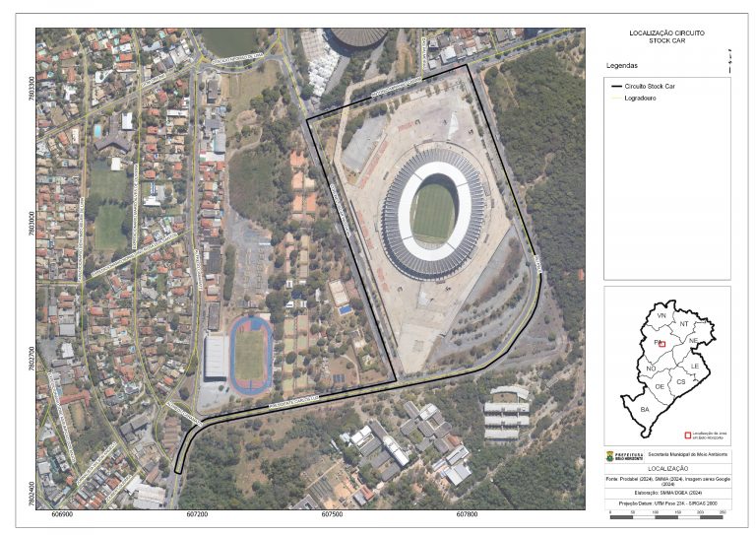This screenshot has width=756, height=535.
Task: Click the blue athletics track field
Action: click(250, 354)
